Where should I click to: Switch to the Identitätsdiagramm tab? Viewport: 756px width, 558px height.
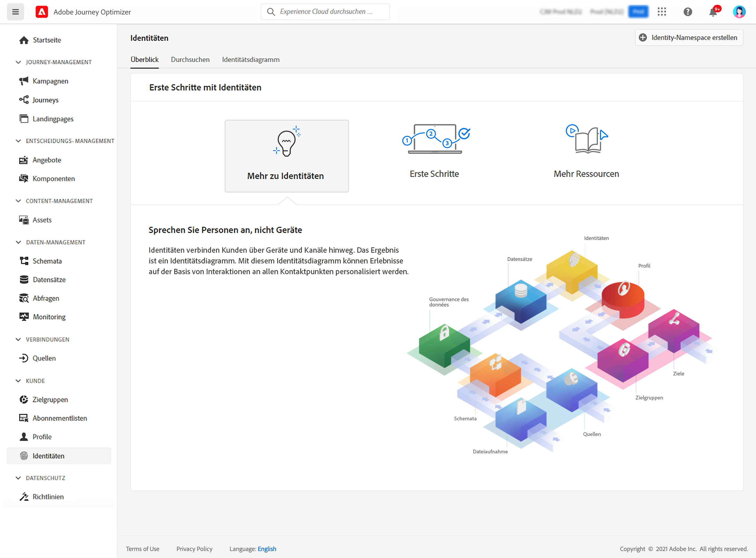250,60
